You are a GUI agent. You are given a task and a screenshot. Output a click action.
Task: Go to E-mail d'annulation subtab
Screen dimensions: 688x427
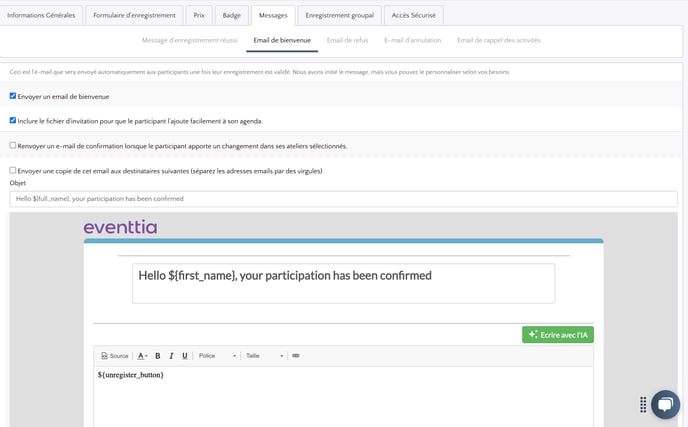pyautogui.click(x=413, y=40)
